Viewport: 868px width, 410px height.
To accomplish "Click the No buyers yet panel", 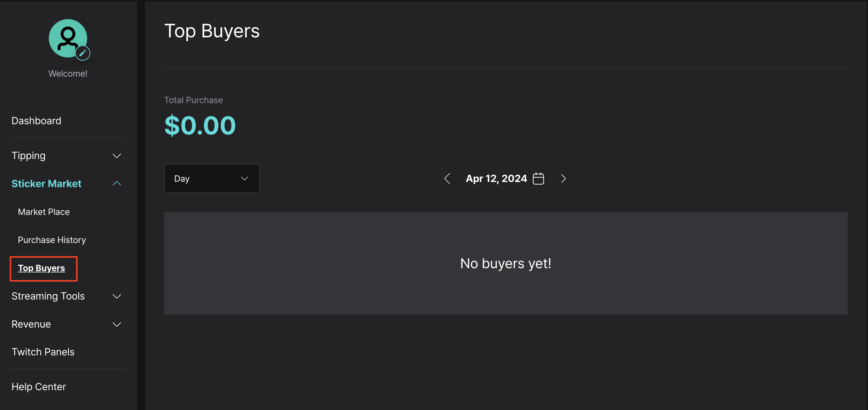I will pos(505,263).
